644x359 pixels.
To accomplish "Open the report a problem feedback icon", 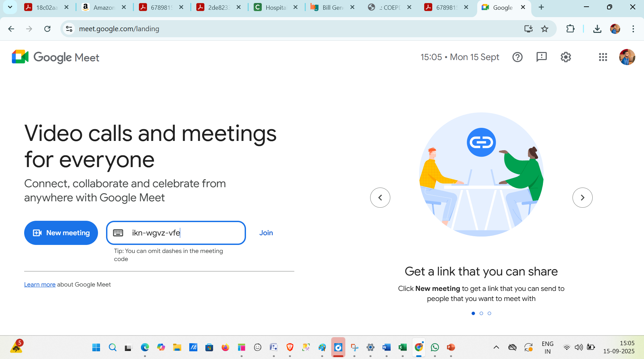I will 541,57.
